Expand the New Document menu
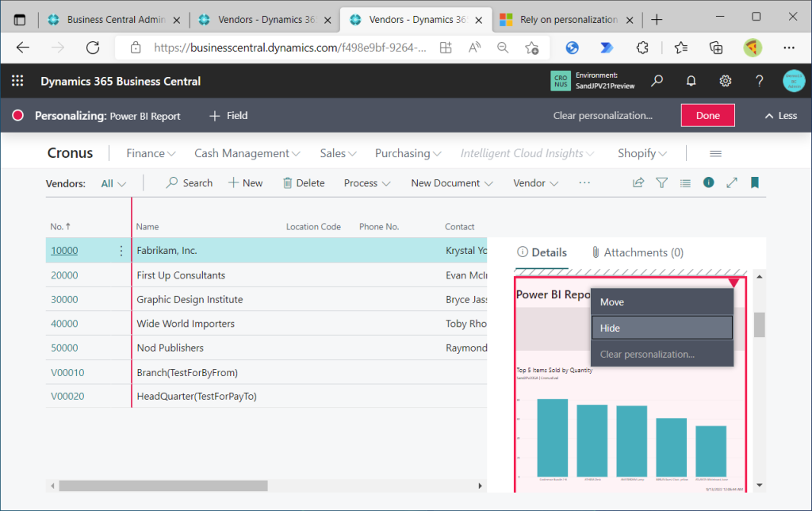The height and width of the screenshot is (511, 812). click(x=451, y=183)
